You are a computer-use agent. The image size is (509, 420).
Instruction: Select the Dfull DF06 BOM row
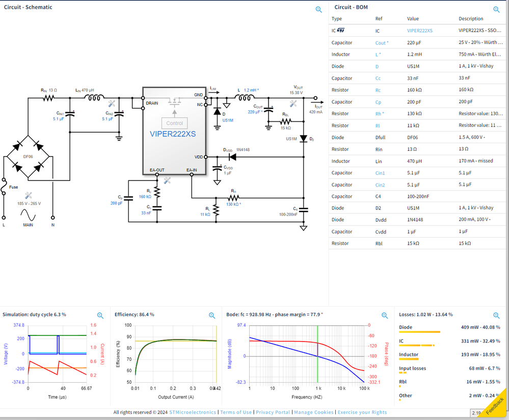click(x=417, y=138)
